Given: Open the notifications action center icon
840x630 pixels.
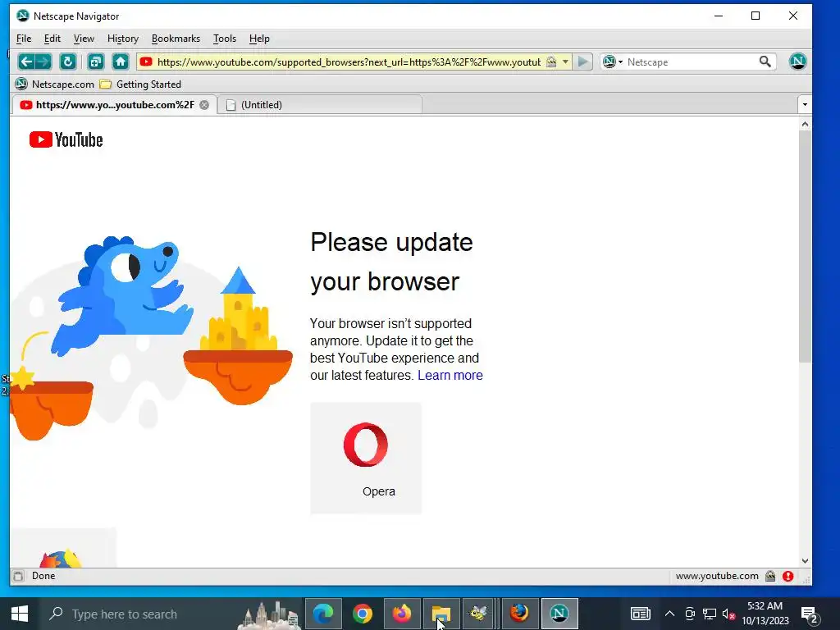Looking at the screenshot, I should pyautogui.click(x=808, y=615).
